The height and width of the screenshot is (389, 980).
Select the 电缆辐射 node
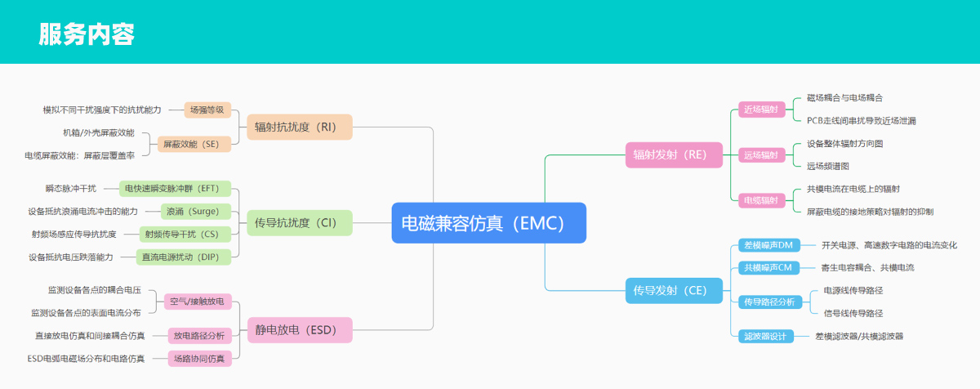pyautogui.click(x=760, y=200)
